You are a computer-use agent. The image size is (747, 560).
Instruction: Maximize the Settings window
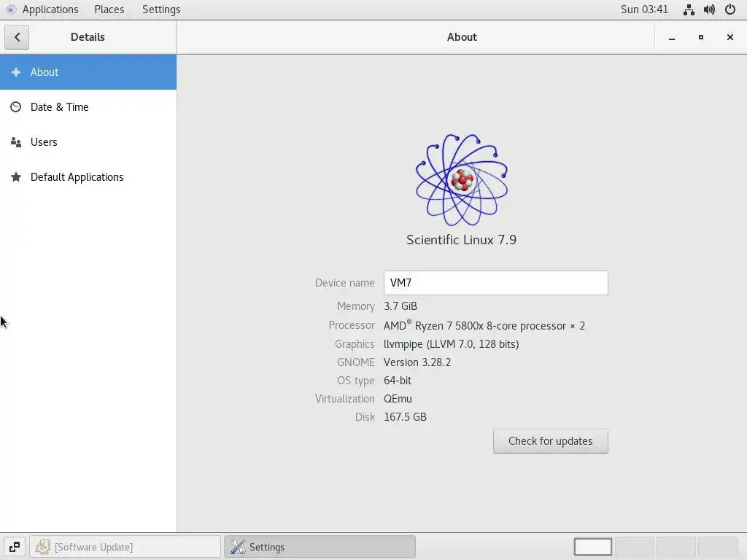[x=701, y=37]
